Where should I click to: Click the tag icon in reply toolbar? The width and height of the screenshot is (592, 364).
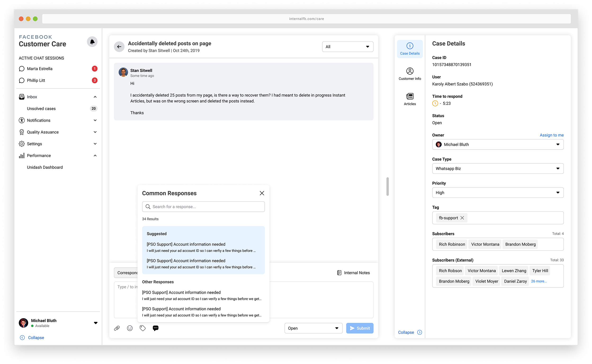coord(143,328)
